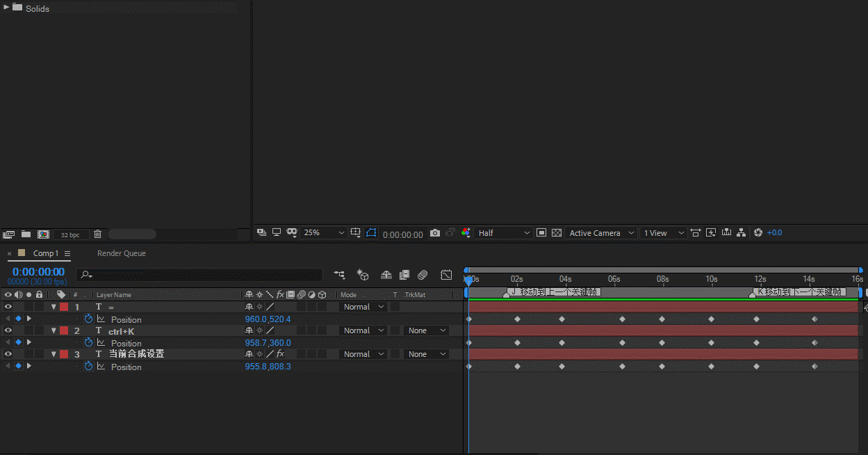Adjust the exposure value +0.0
Viewport: 868px width, 455px height.
774,233
